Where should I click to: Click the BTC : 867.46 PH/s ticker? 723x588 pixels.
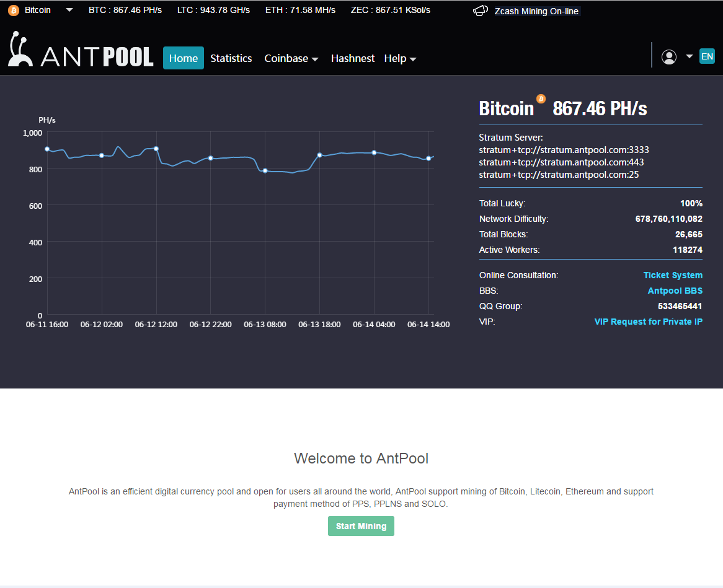pos(125,10)
